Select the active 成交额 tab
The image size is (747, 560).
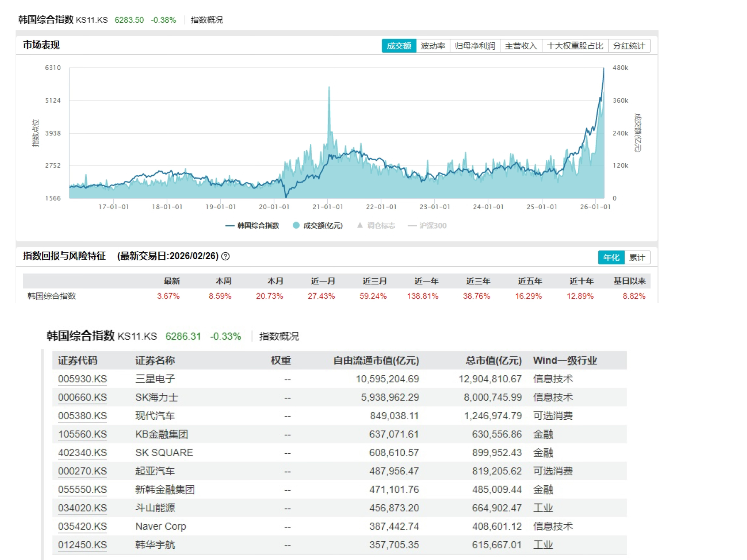pos(399,46)
